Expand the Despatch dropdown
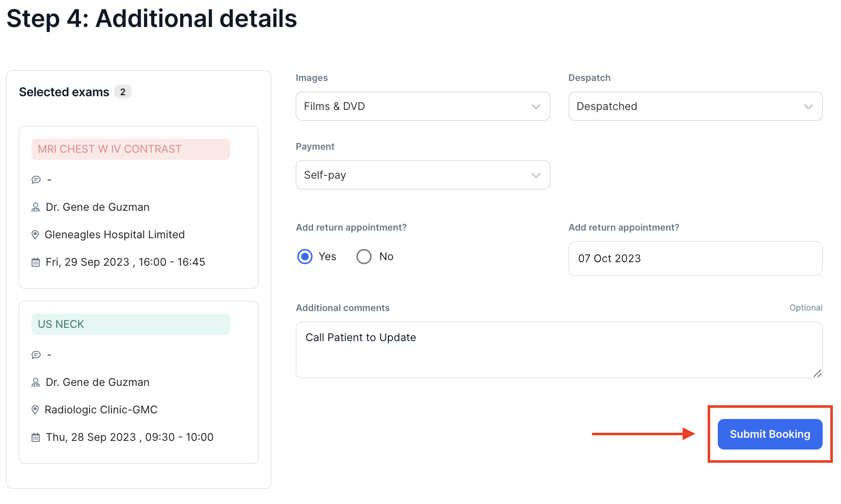 [695, 106]
